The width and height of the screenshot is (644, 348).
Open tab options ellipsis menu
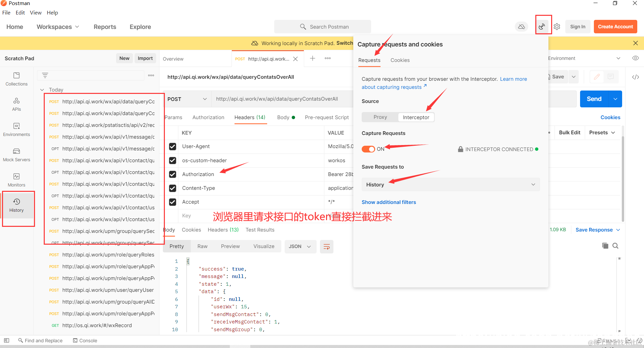(328, 59)
